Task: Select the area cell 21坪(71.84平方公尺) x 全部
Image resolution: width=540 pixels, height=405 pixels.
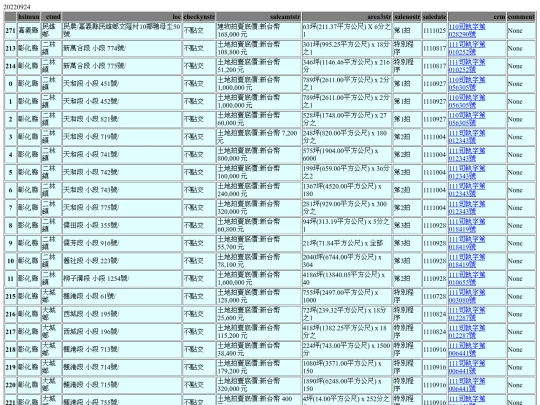Action: (347, 243)
